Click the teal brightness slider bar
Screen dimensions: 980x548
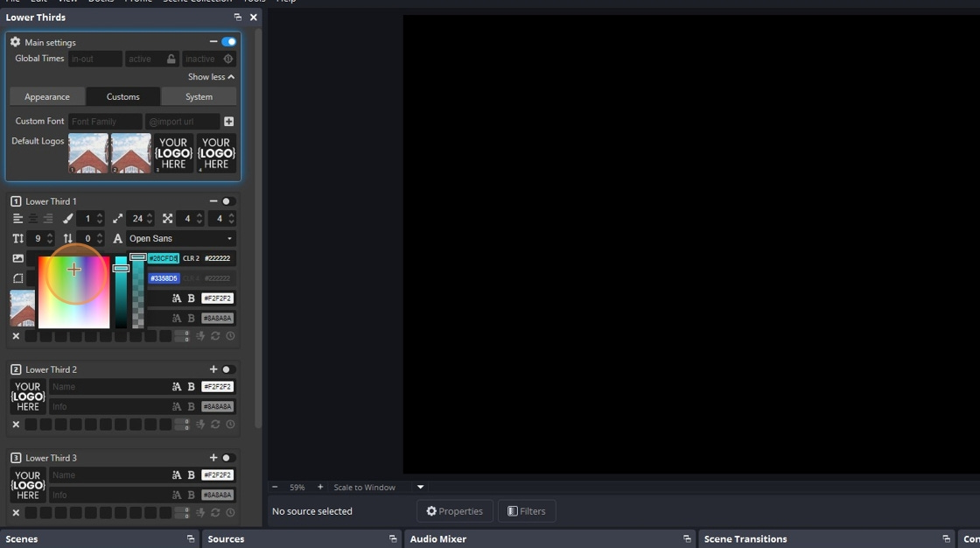(121, 292)
